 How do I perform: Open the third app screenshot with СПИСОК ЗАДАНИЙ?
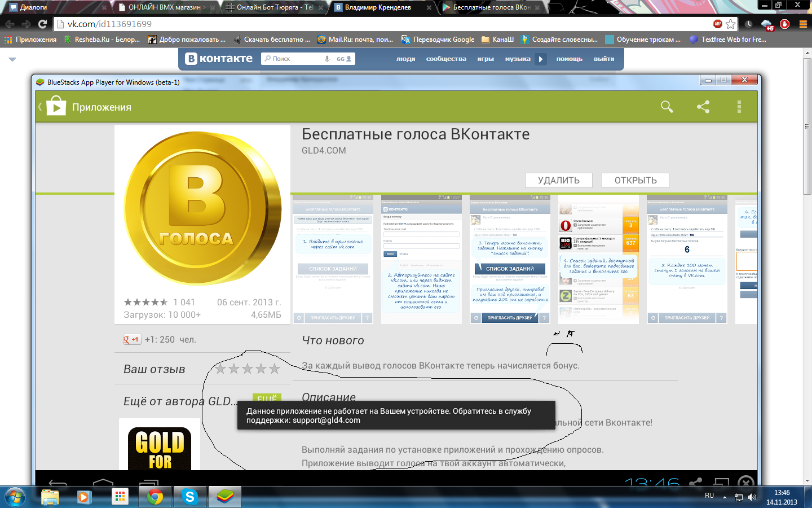tap(510, 260)
